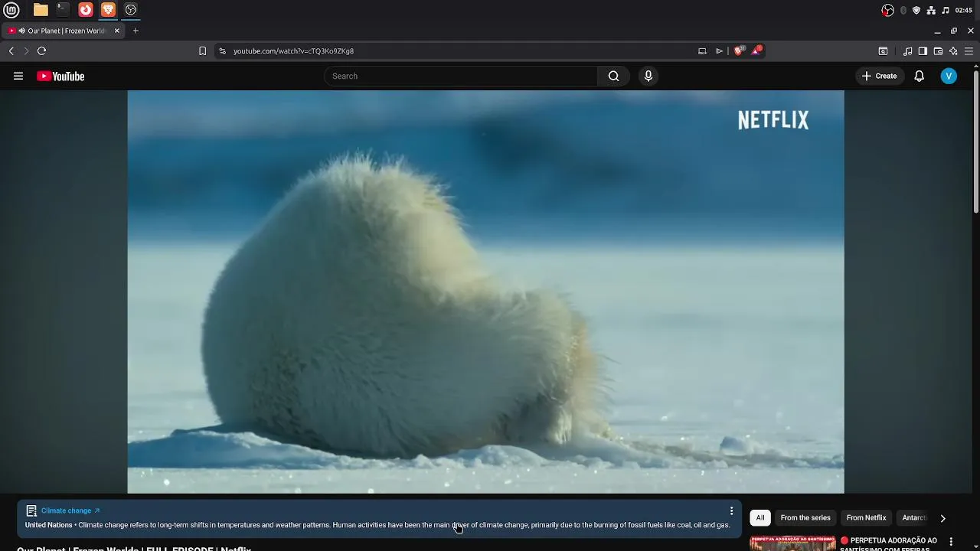Select the From Netflix chip
This screenshot has width=980, height=551.
pos(866,518)
